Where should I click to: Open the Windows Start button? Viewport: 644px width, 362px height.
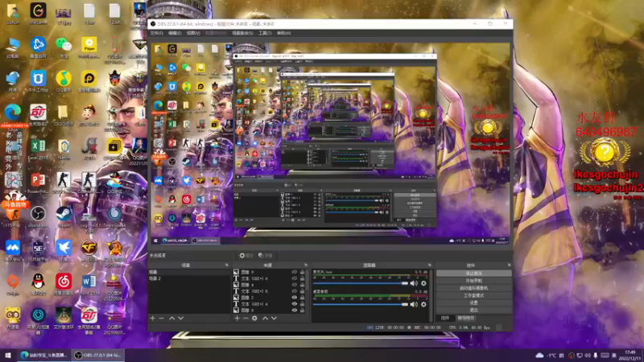pyautogui.click(x=8, y=355)
